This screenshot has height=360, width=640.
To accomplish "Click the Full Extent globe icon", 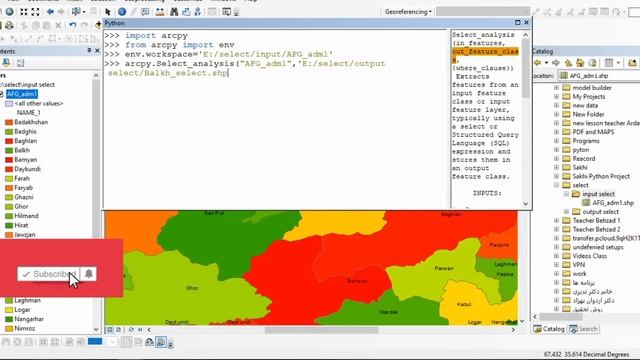I will point(9,12).
